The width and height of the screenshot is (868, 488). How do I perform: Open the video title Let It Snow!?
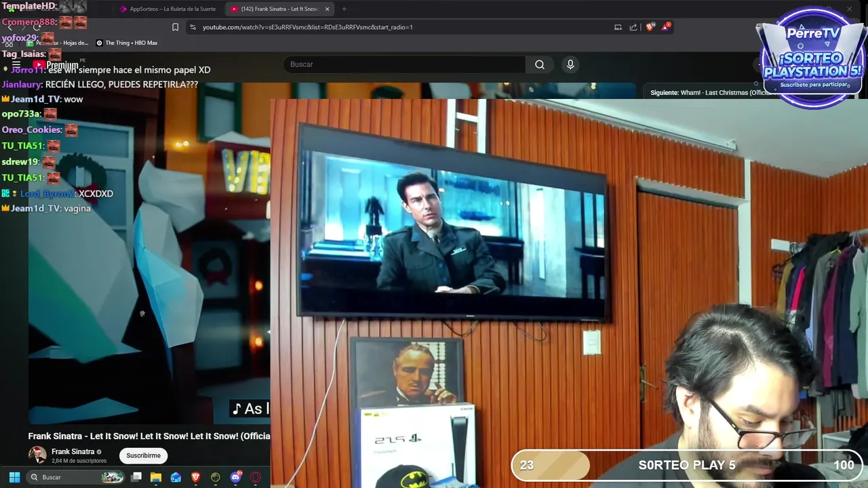pyautogui.click(x=149, y=436)
